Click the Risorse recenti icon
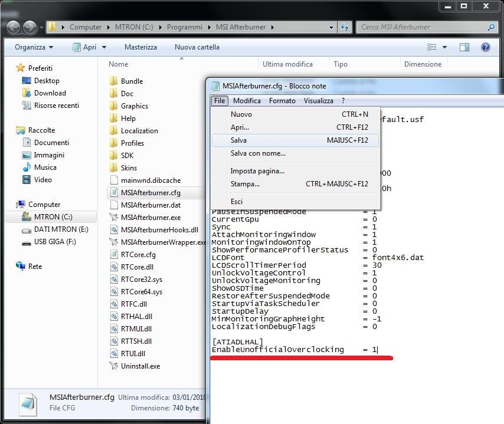 27,105
